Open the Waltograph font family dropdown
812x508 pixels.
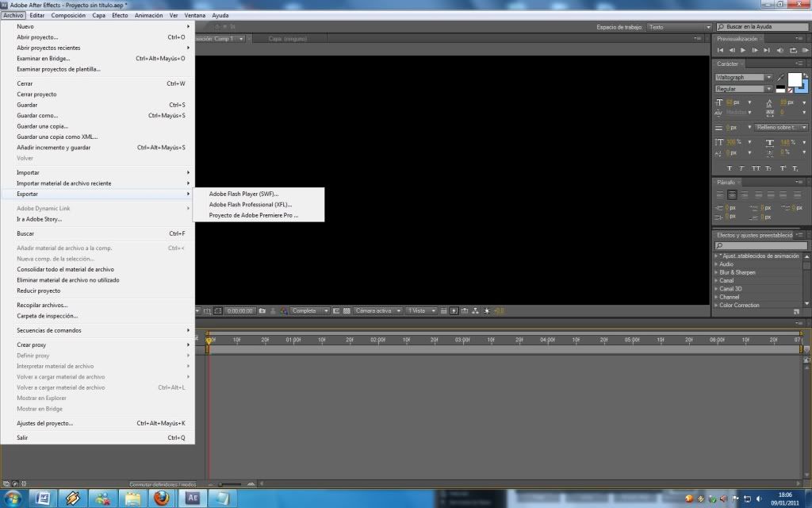click(x=768, y=77)
